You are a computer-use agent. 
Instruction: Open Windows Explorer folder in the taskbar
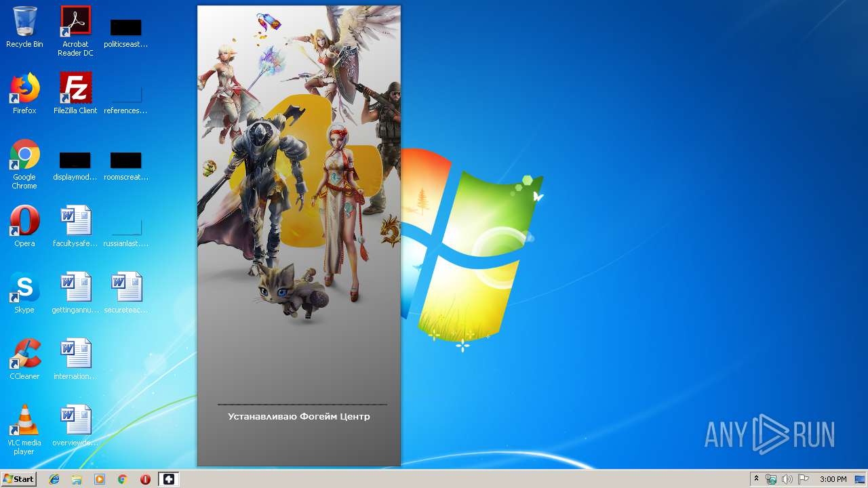pyautogui.click(x=77, y=479)
